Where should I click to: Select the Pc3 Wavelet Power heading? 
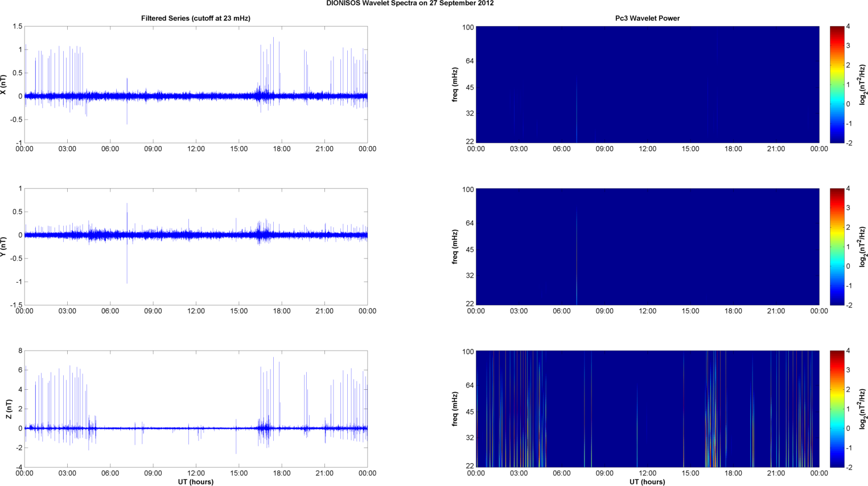[x=647, y=18]
